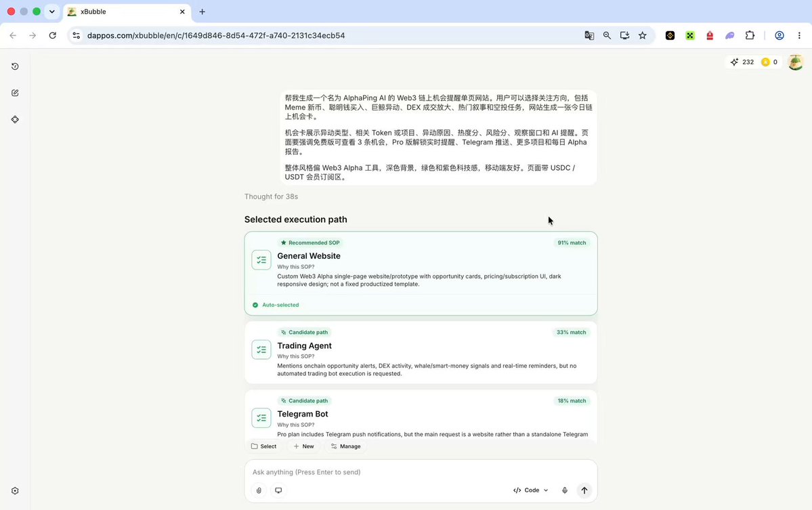This screenshot has width=812, height=510.
Task: Send message with up-arrow button
Action: tap(584, 490)
